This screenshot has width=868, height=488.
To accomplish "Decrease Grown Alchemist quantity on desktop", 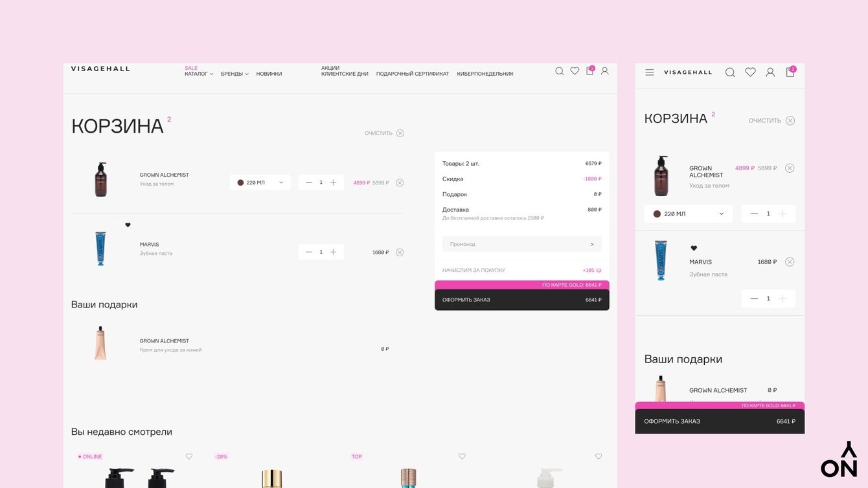I will click(x=309, y=183).
